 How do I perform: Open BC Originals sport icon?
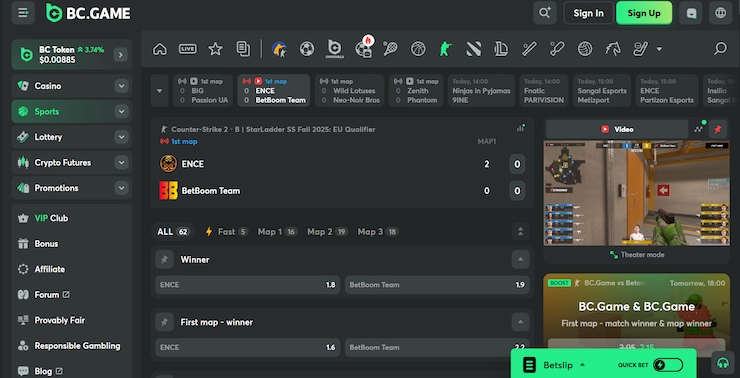coord(335,49)
